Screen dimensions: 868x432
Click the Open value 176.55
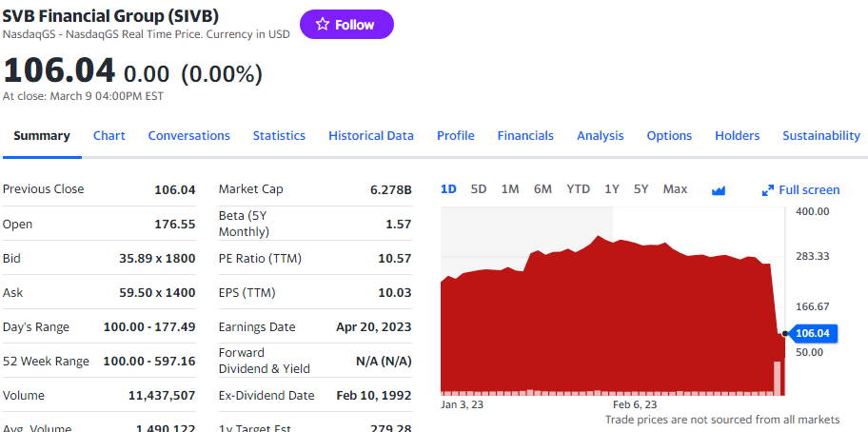(x=175, y=224)
